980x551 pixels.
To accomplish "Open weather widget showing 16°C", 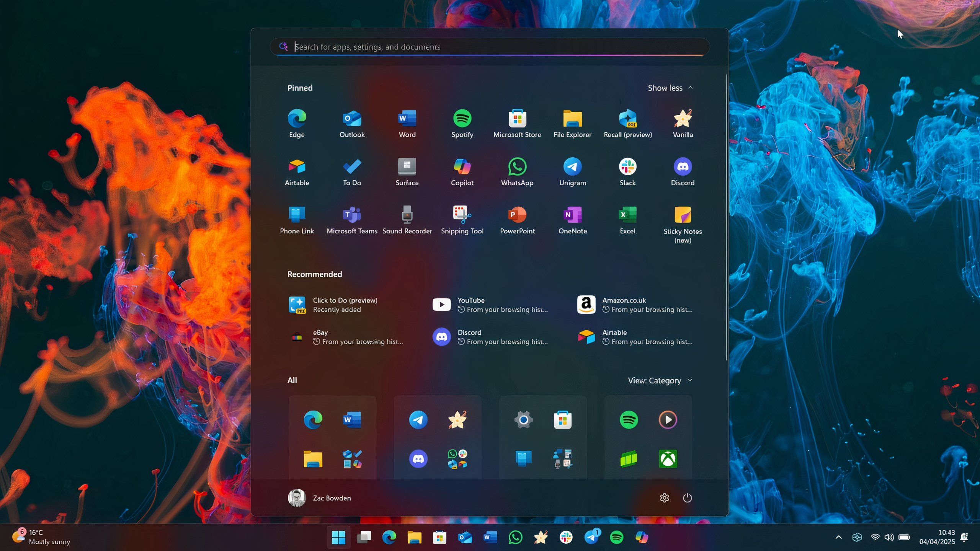I will [41, 537].
